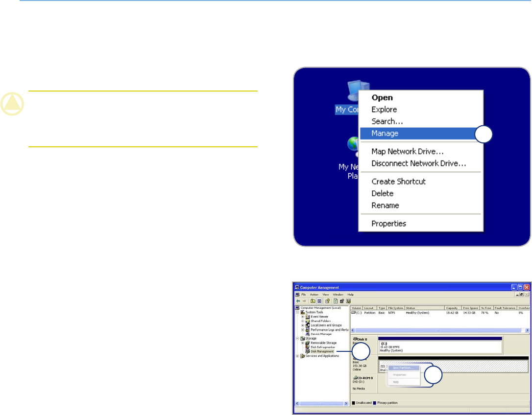Expand the Shared Folders node

303,321
